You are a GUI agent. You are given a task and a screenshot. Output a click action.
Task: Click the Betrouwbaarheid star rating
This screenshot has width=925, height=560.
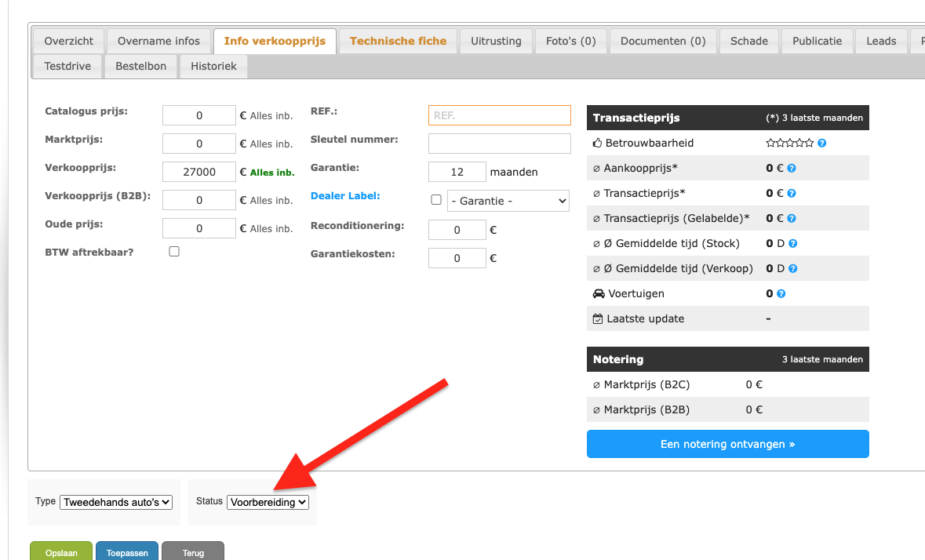click(789, 144)
